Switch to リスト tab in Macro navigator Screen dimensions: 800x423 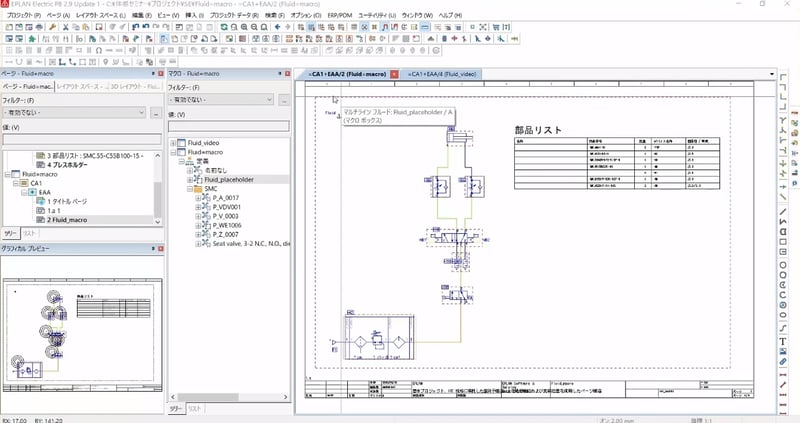click(194, 409)
